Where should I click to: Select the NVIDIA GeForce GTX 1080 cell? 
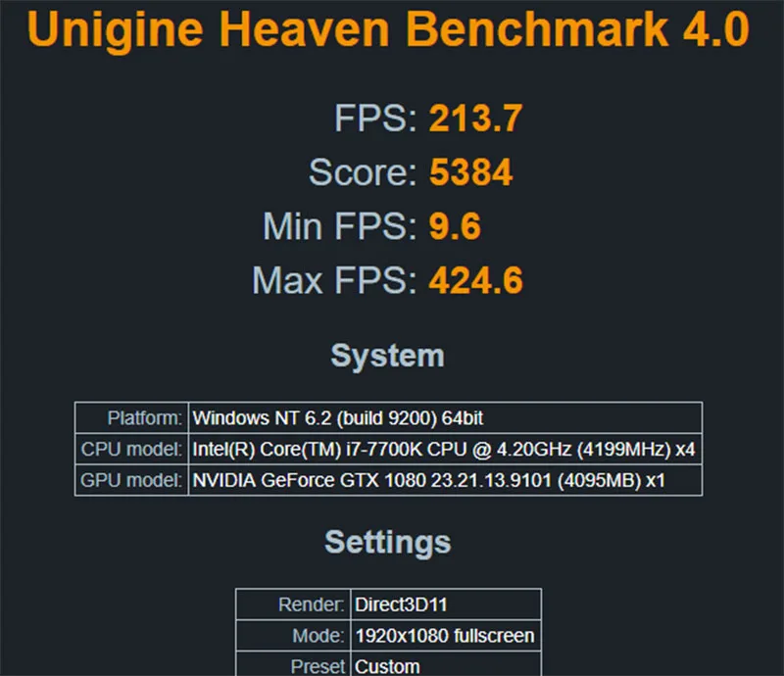point(445,480)
